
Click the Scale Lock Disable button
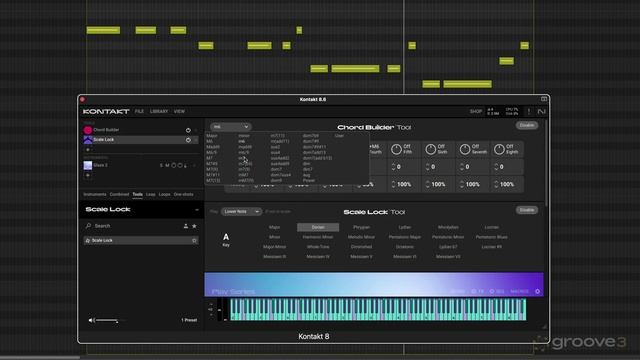pos(527,210)
